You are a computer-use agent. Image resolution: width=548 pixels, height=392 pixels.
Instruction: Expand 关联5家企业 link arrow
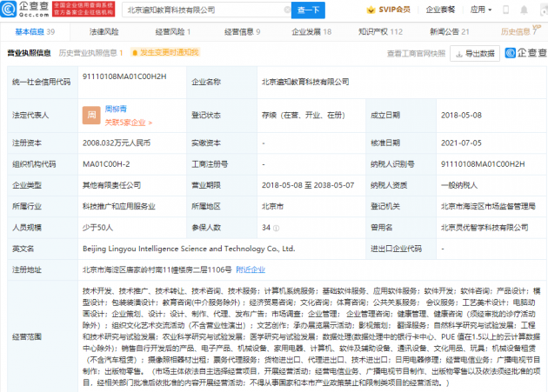pyautogui.click(x=128, y=123)
